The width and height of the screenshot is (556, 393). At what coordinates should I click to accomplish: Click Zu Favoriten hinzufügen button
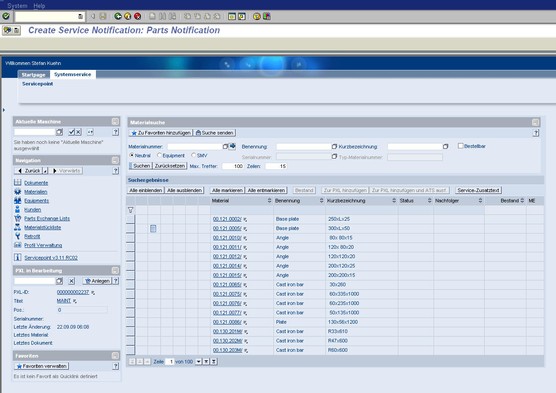tap(161, 133)
